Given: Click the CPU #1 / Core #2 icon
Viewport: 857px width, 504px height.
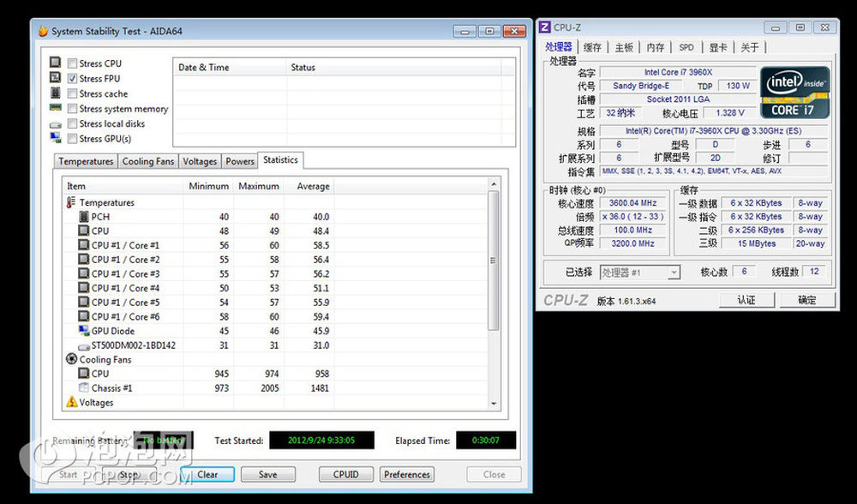Looking at the screenshot, I should [x=84, y=259].
